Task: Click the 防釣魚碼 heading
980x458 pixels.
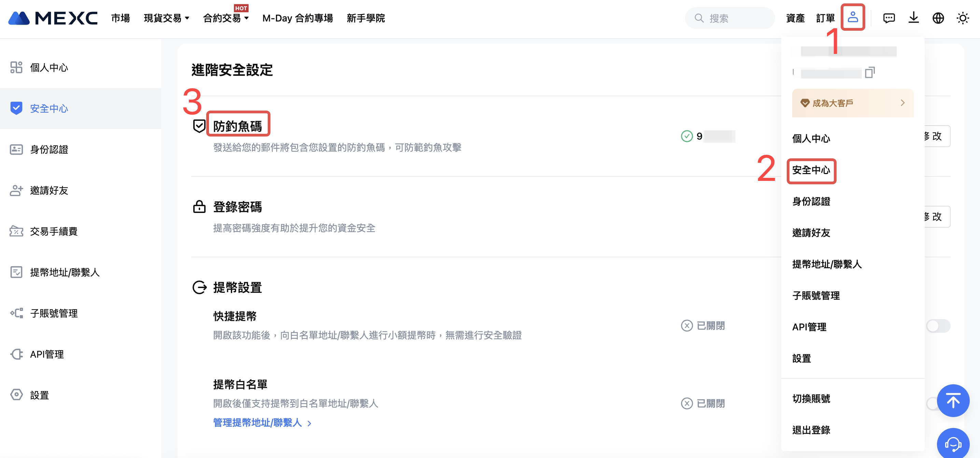Action: [x=237, y=126]
